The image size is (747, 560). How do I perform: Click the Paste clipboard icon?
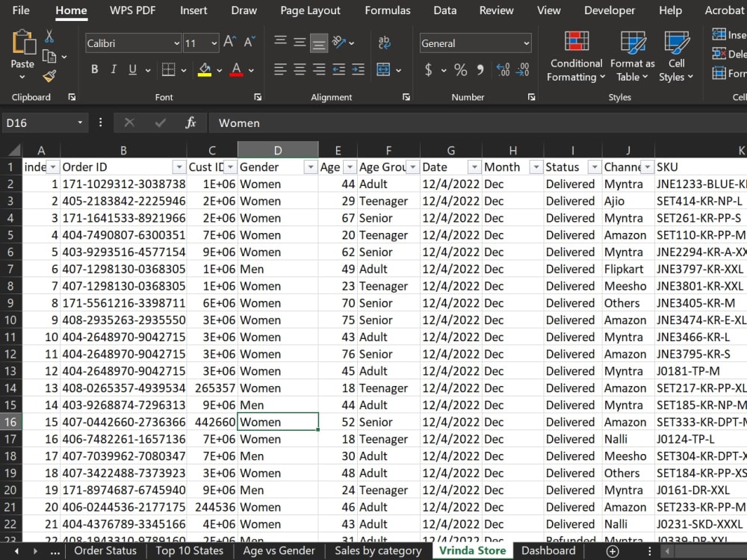[x=24, y=43]
